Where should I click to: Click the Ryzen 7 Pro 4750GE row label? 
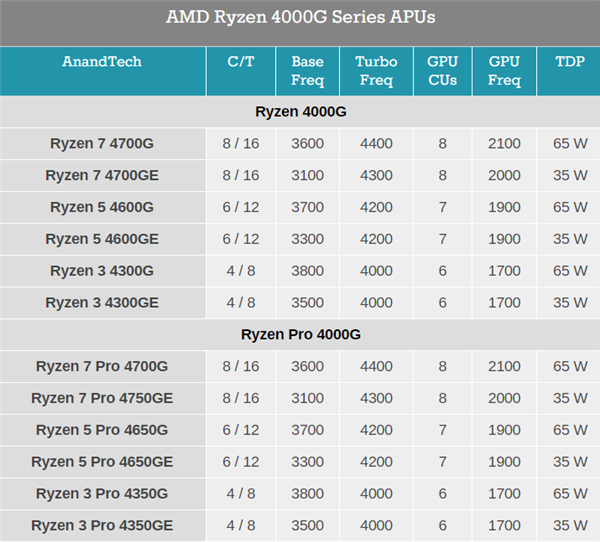[x=102, y=398]
